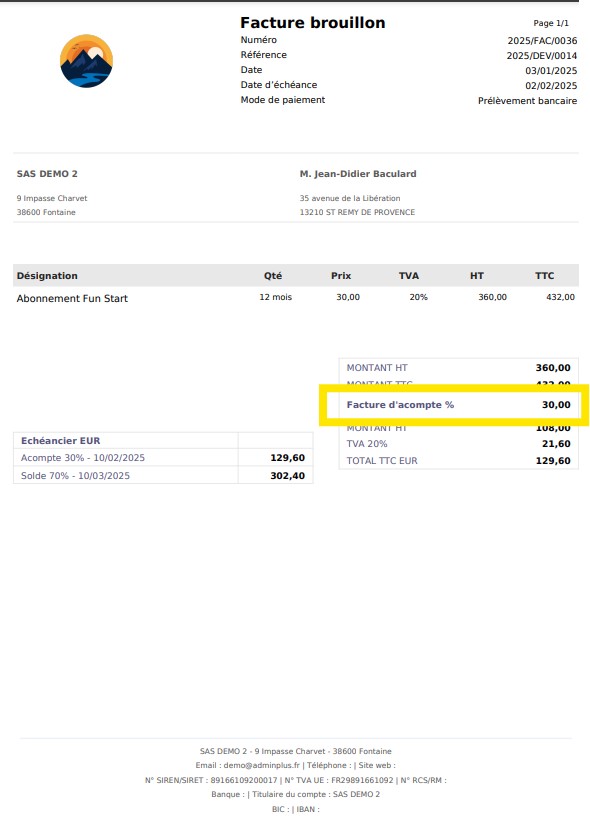Select the Solde 70% - 10/03/2025 row
590x837 pixels.
(x=163, y=475)
